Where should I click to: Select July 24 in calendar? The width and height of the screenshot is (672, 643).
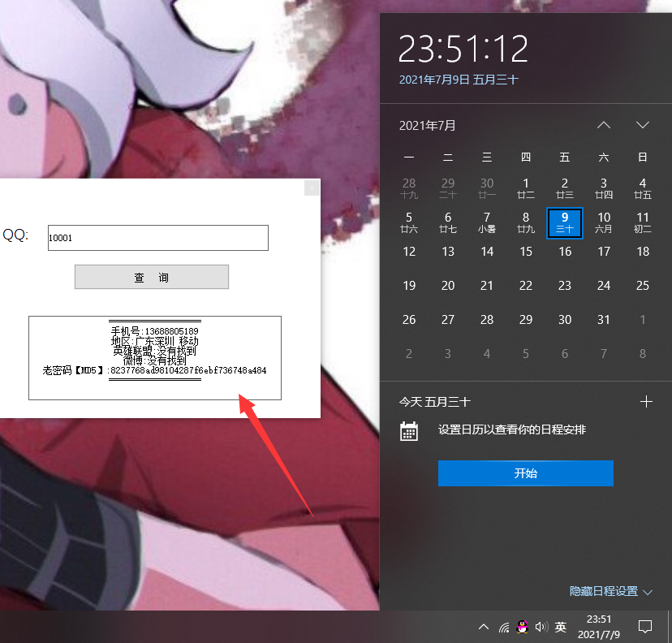pos(604,286)
